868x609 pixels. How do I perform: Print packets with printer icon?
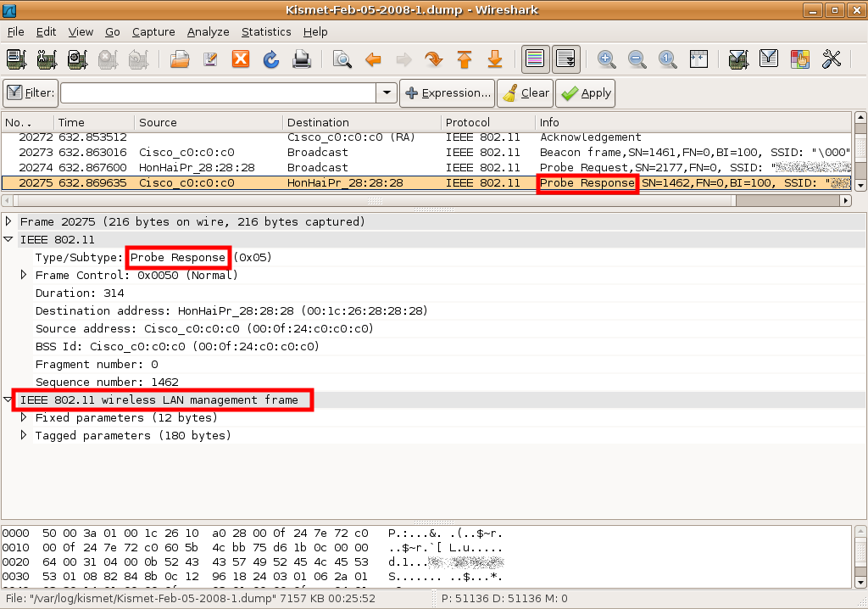[x=302, y=59]
